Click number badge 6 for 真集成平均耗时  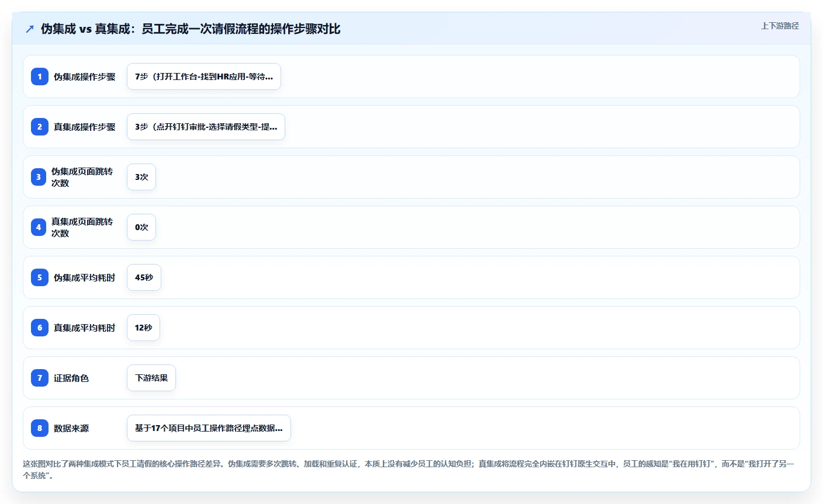(40, 328)
